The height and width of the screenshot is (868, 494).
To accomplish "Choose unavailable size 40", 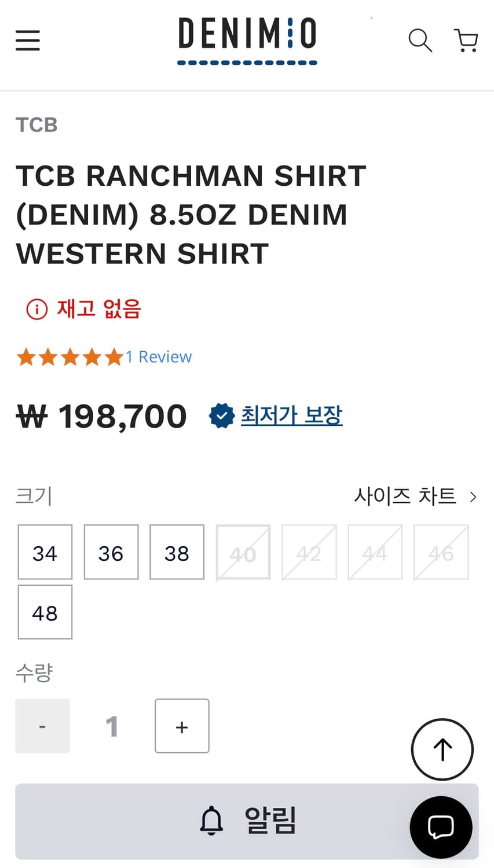I will pos(243,552).
